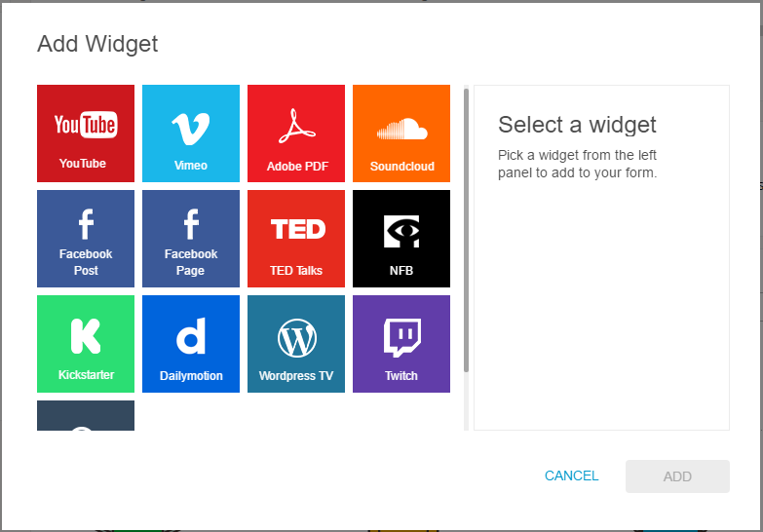Click the Wordpress W logo
This screenshot has width=763, height=532.
(297, 338)
